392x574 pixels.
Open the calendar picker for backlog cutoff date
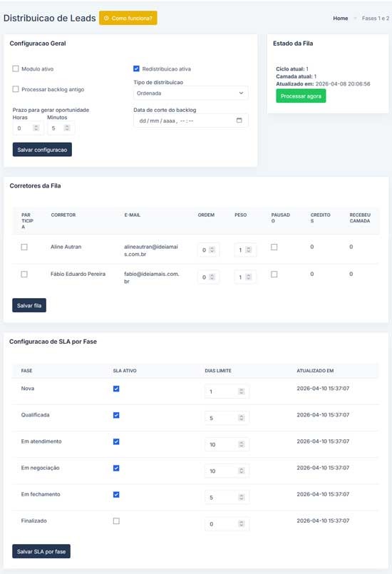[x=239, y=121]
